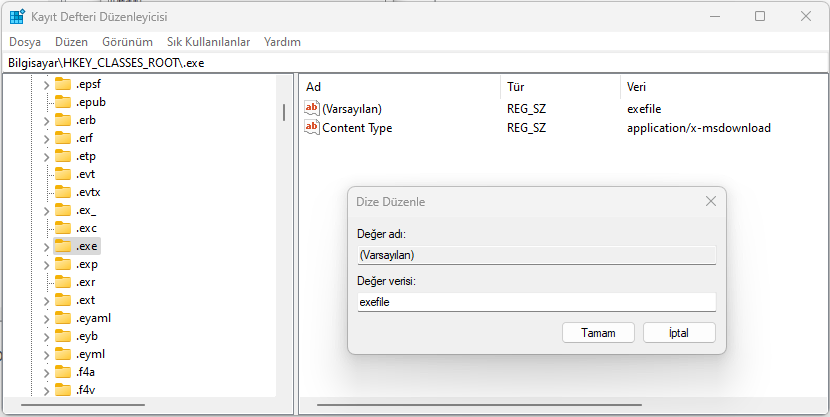Viewport: 830px width, 417px height.
Task: Click the tree pane vertical scrollbar thumb
Action: (284, 112)
